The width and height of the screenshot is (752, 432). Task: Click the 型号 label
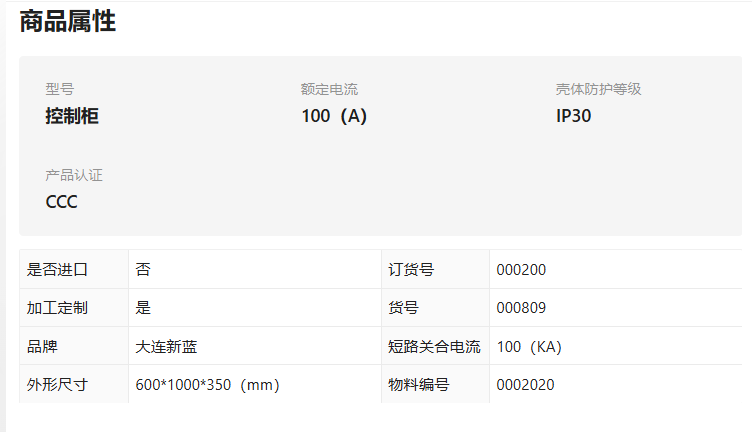[x=59, y=89]
